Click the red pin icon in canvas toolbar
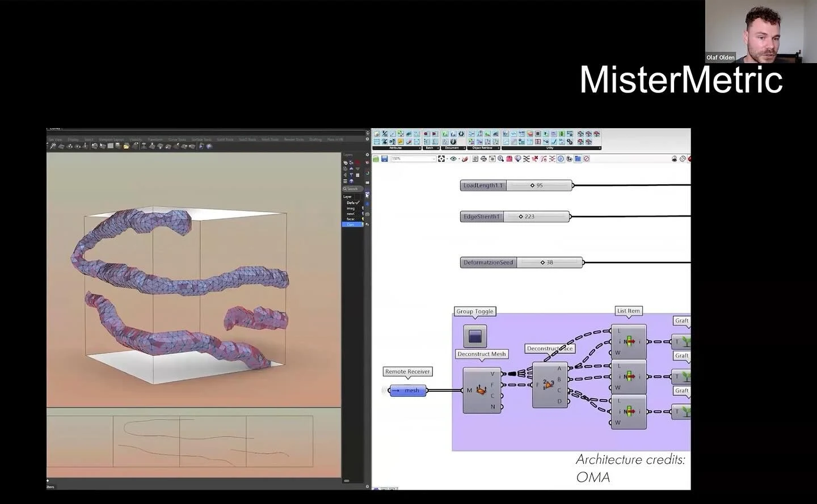This screenshot has height=504, width=817. point(534,159)
